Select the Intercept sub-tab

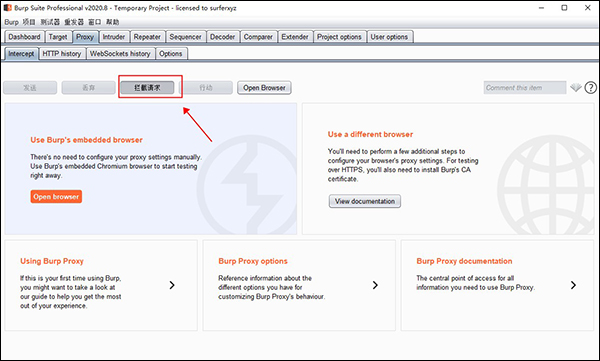pos(21,54)
